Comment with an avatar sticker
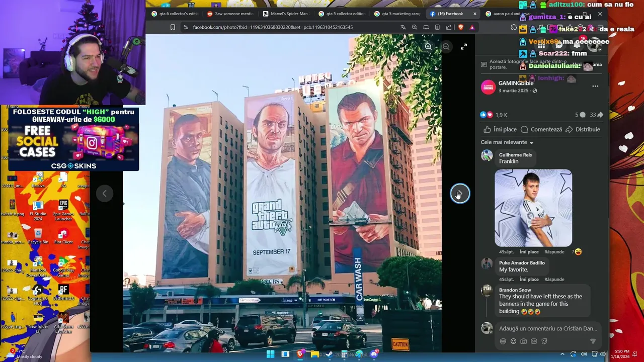 coord(503,341)
